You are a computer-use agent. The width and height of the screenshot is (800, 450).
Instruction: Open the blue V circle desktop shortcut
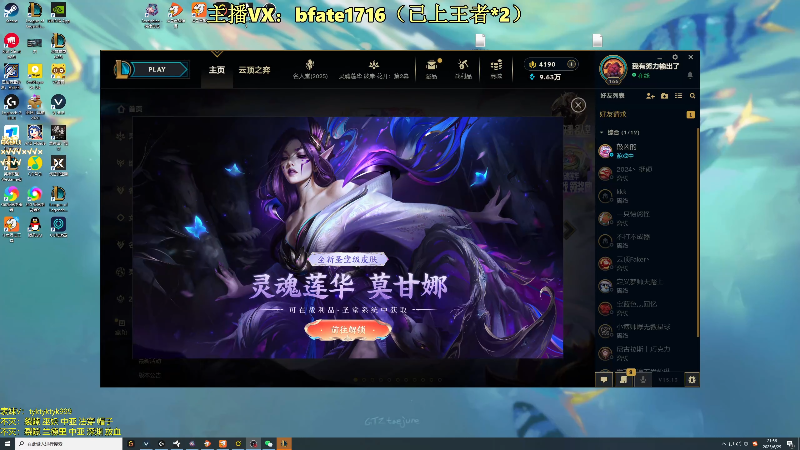coord(58,105)
